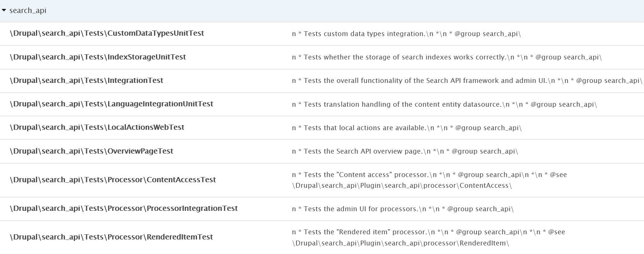Click description of the "Content access" processor test
644x254 pixels.
[429, 180]
